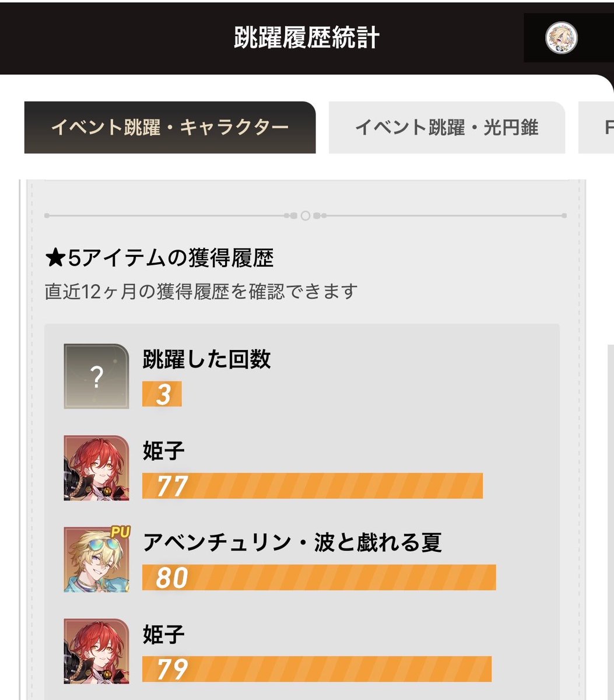Click the アベンチュリン・波と戯れる夏 name

tap(292, 543)
